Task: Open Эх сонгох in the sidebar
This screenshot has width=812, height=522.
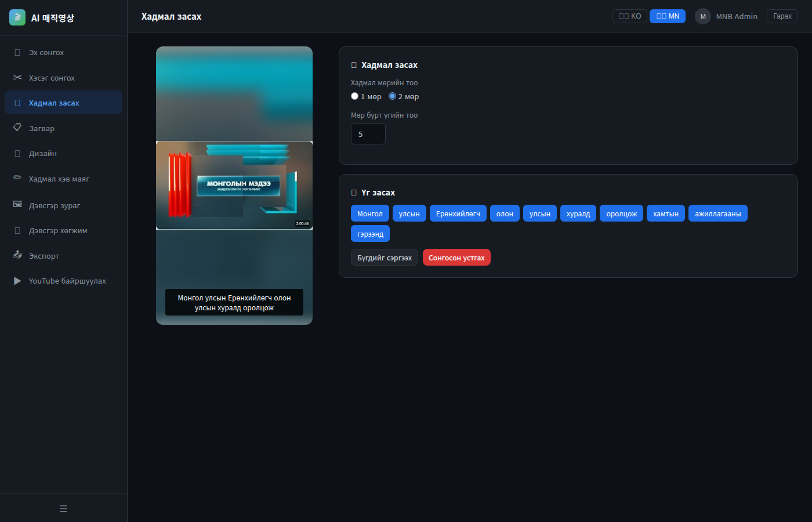Action: click(x=63, y=52)
